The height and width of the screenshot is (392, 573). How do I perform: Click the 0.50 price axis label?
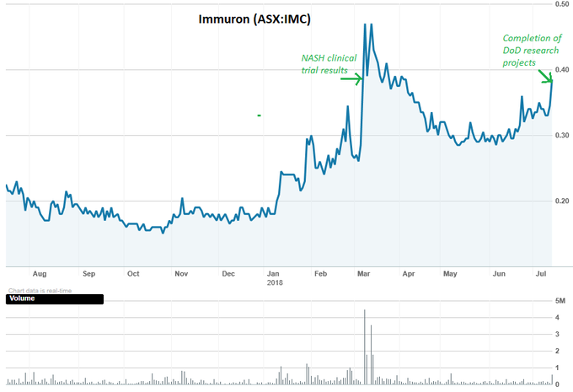562,4
